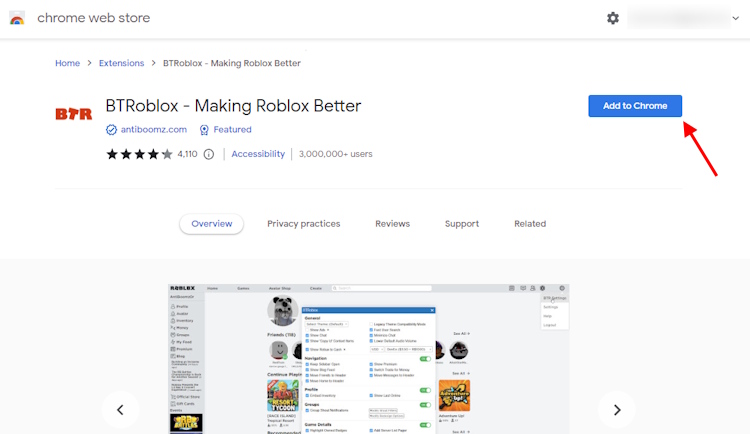Click the rating info icon

point(209,154)
